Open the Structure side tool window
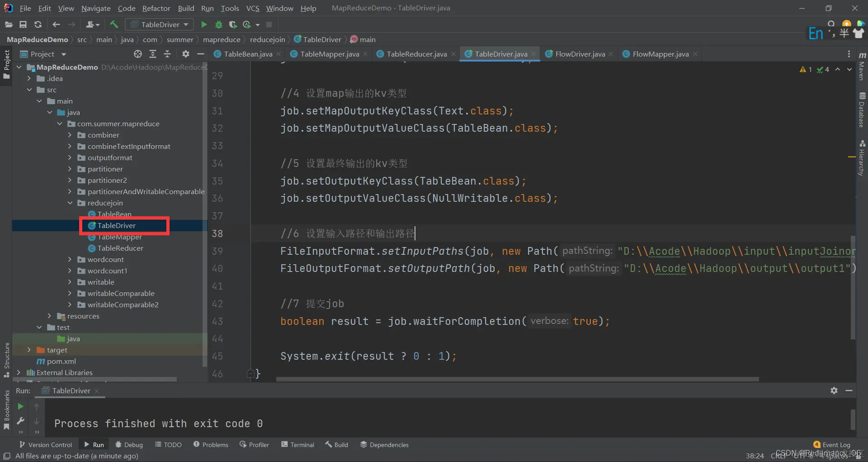 click(x=7, y=360)
